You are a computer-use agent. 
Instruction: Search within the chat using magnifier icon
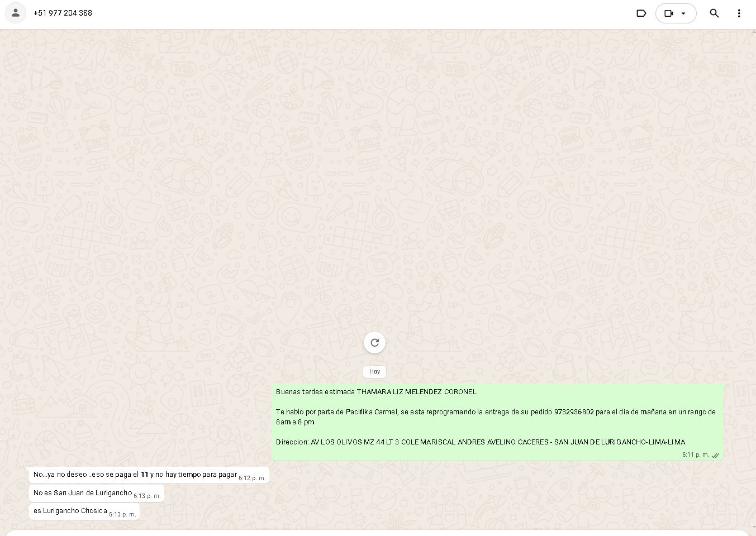(714, 13)
